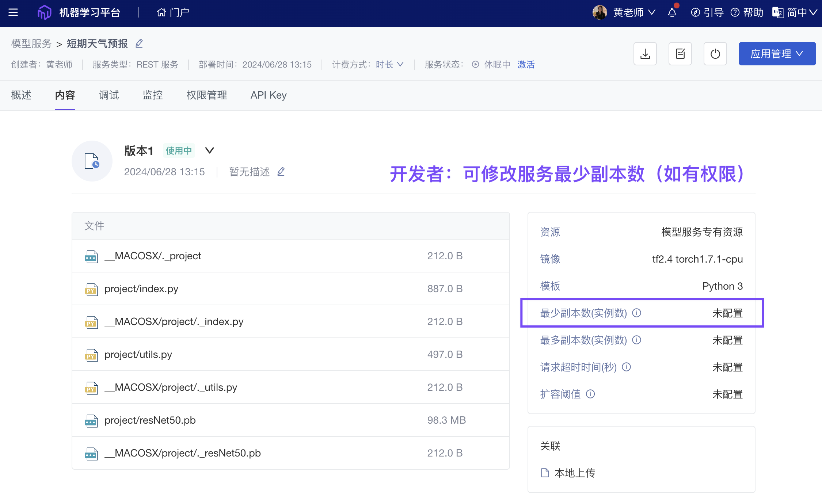Screen dimensions: 822x504
Task: Info icon beside 请求超时时间(秒)
Action: pyautogui.click(x=627, y=367)
